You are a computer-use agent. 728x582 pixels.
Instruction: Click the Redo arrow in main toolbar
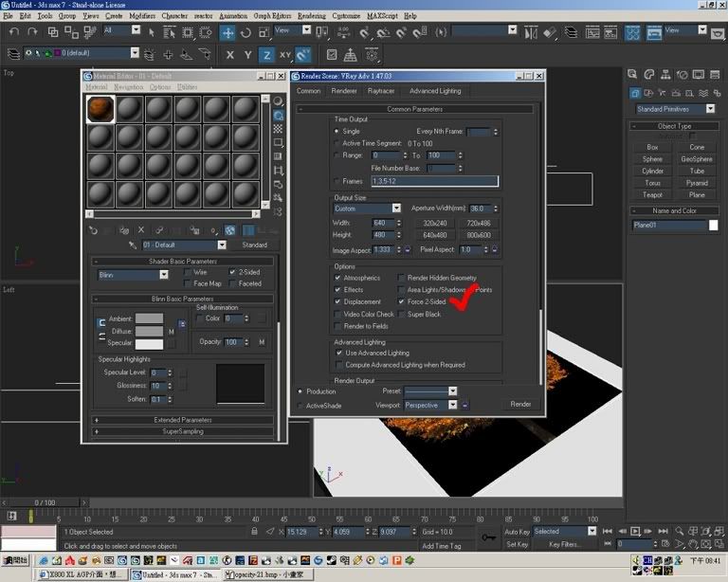pyautogui.click(x=32, y=32)
